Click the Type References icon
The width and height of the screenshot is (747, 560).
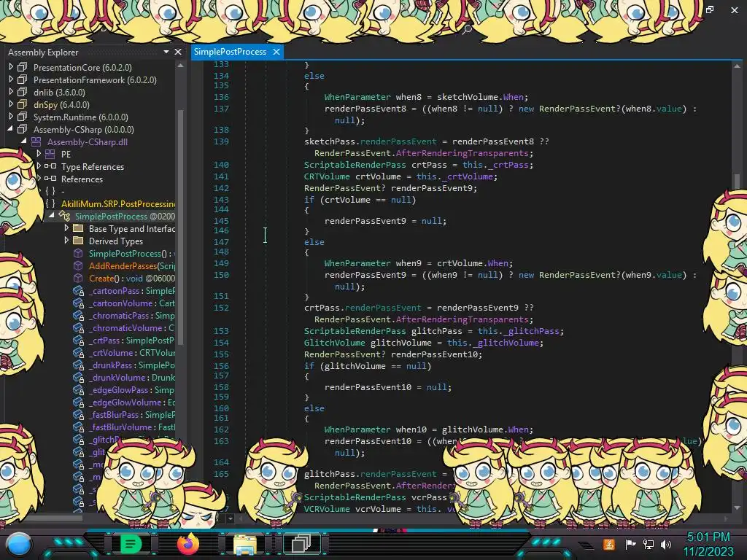click(x=50, y=166)
